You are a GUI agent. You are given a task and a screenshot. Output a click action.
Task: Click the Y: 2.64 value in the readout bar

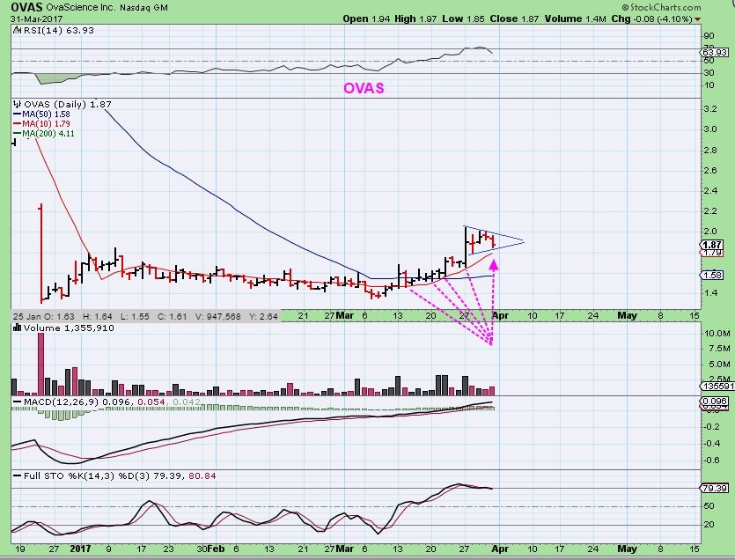coord(265,317)
